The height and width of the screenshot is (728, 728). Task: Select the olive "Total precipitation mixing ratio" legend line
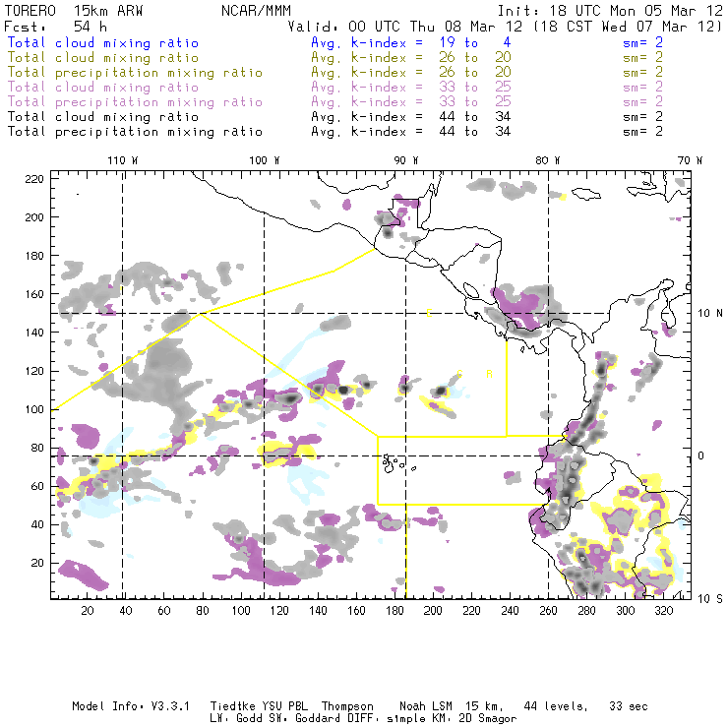pyautogui.click(x=135, y=73)
